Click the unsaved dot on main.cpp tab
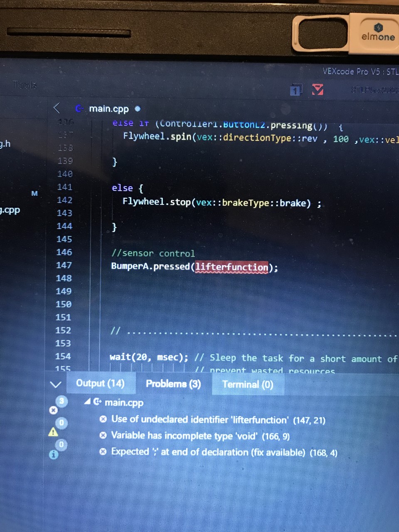The height and width of the screenshot is (532, 399). [x=138, y=109]
